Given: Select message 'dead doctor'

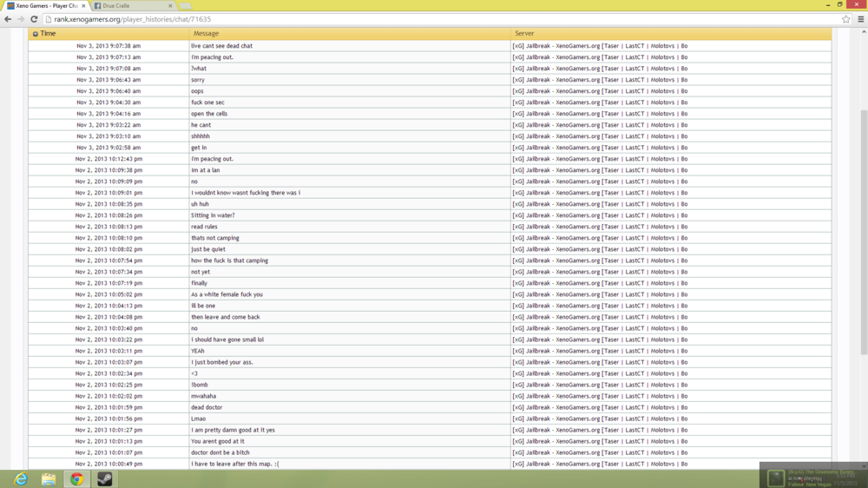Looking at the screenshot, I should point(207,408).
